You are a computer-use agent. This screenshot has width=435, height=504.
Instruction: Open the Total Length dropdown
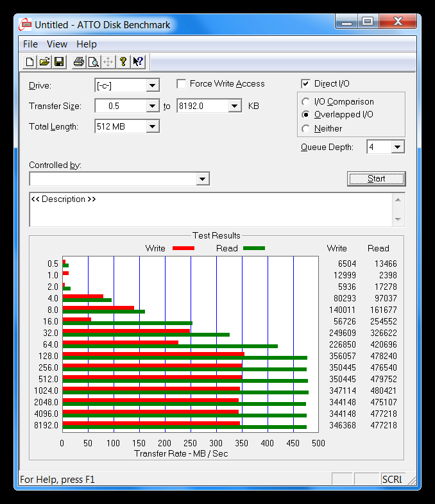pyautogui.click(x=153, y=126)
